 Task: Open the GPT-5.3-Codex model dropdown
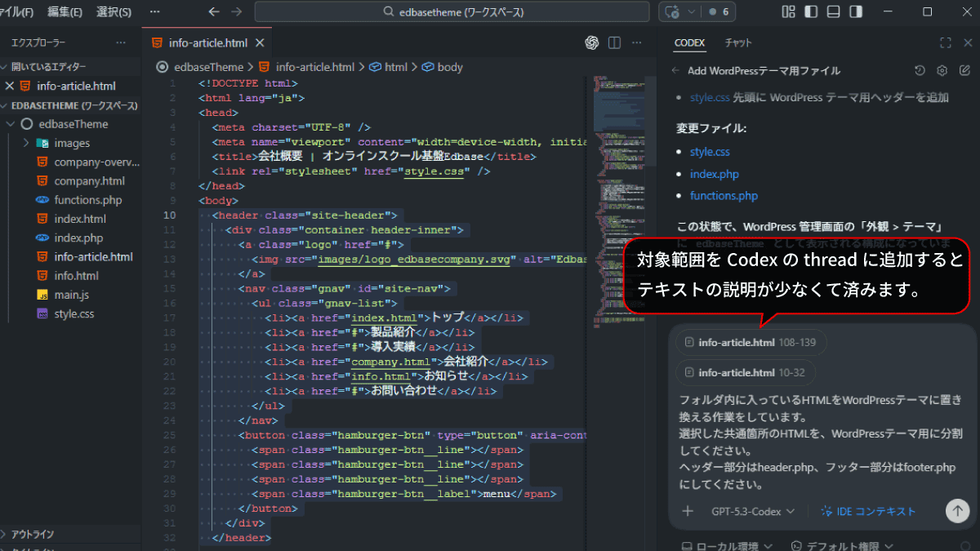click(752, 511)
